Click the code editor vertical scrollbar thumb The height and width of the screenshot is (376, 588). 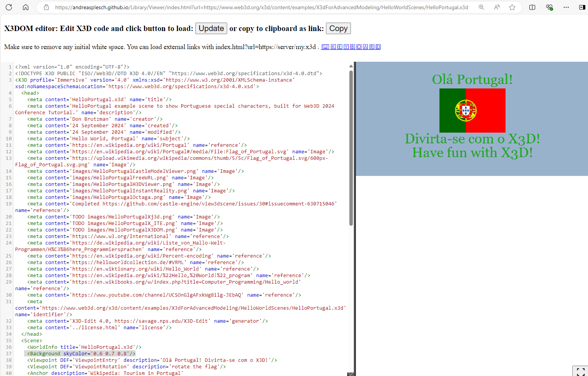(351, 148)
